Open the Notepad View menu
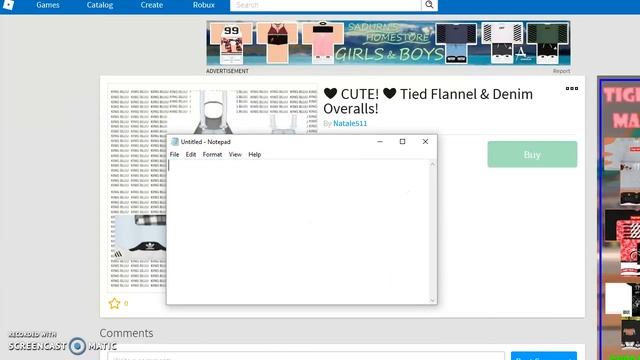This screenshot has height=360, width=640. [235, 155]
